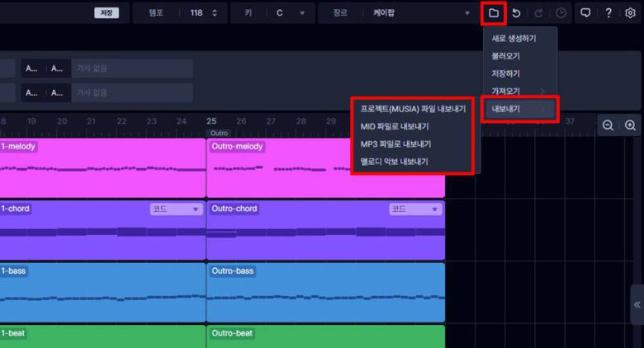Adjust tempo with the 118 stepper arrows
Screen dimensions: 644x348
(215, 12)
